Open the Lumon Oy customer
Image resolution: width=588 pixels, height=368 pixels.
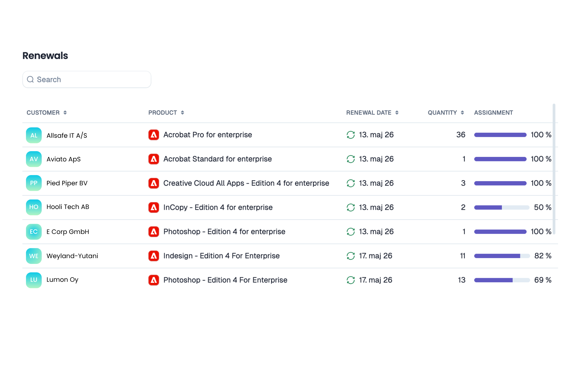click(62, 280)
